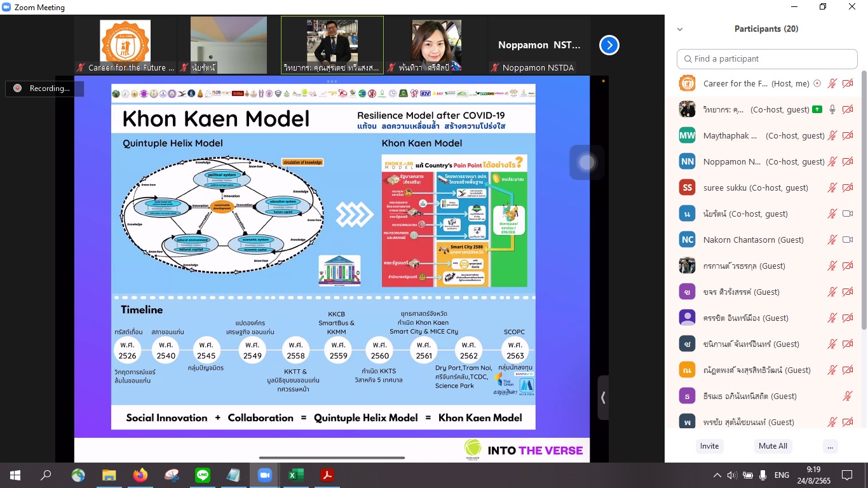Image resolution: width=868 pixels, height=488 pixels.
Task: Open Excel from the taskbar
Action: tap(295, 475)
